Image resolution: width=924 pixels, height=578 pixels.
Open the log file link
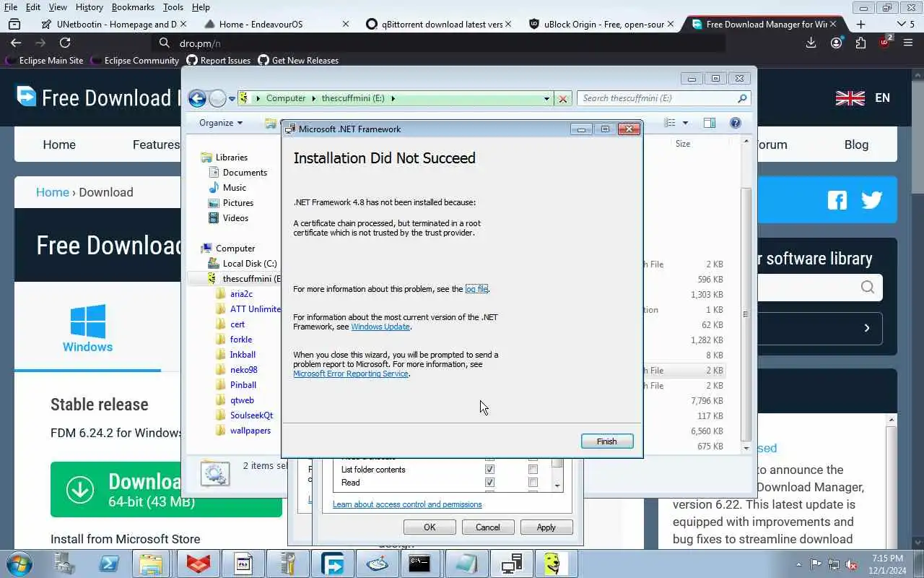point(476,289)
